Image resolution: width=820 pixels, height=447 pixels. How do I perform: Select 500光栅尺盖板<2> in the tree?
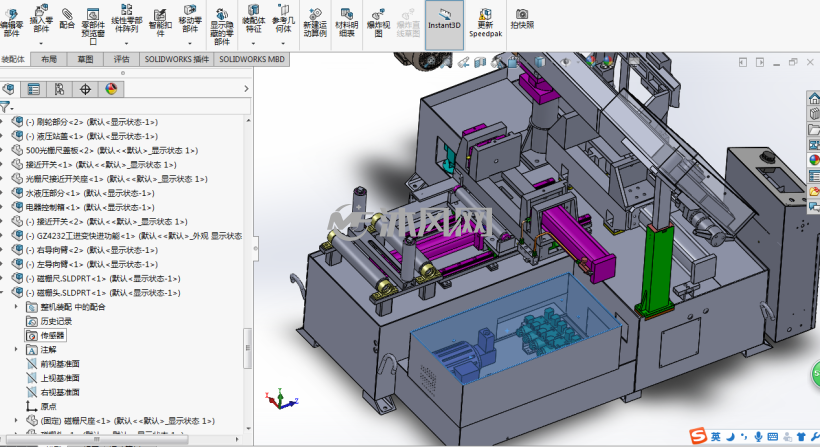click(x=106, y=150)
